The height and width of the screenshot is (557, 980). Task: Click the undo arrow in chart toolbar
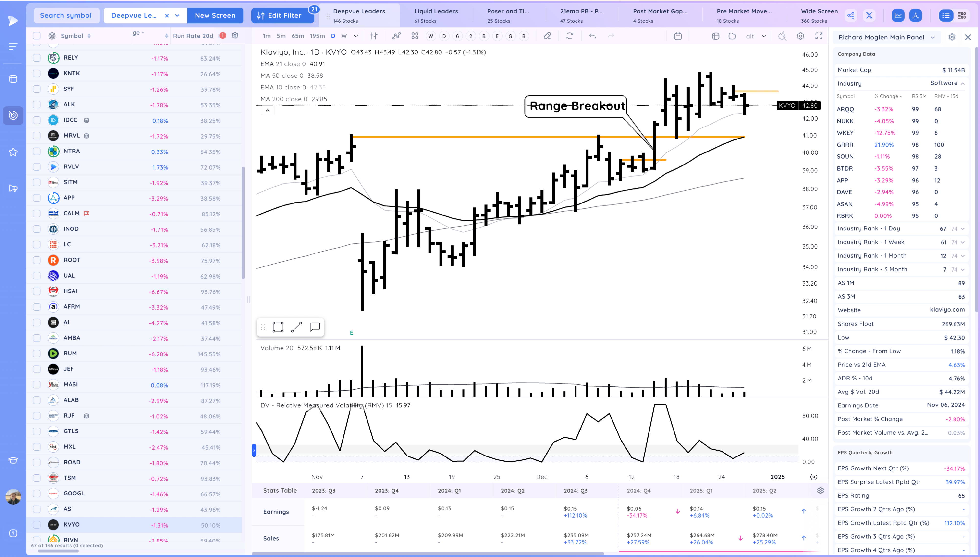pos(592,36)
